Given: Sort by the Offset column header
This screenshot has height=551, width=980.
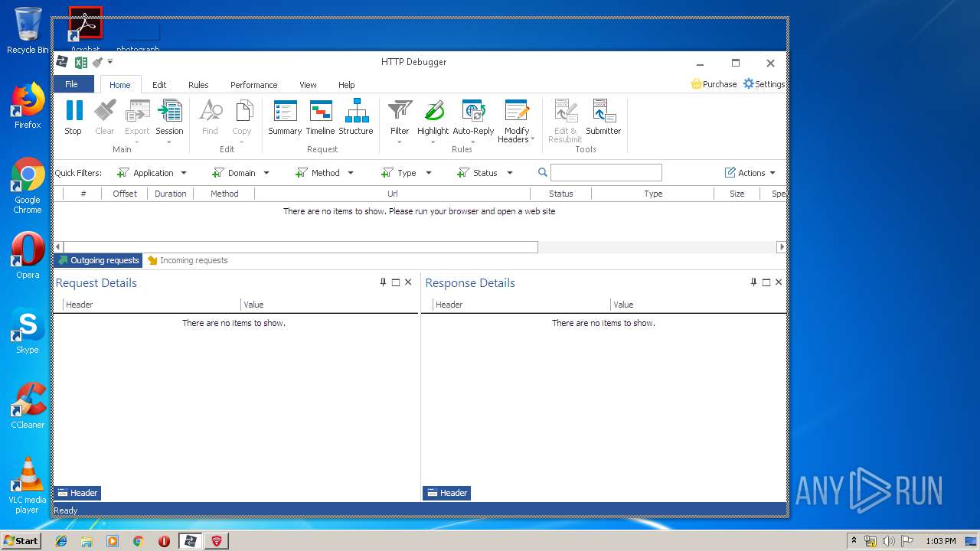Looking at the screenshot, I should point(125,194).
